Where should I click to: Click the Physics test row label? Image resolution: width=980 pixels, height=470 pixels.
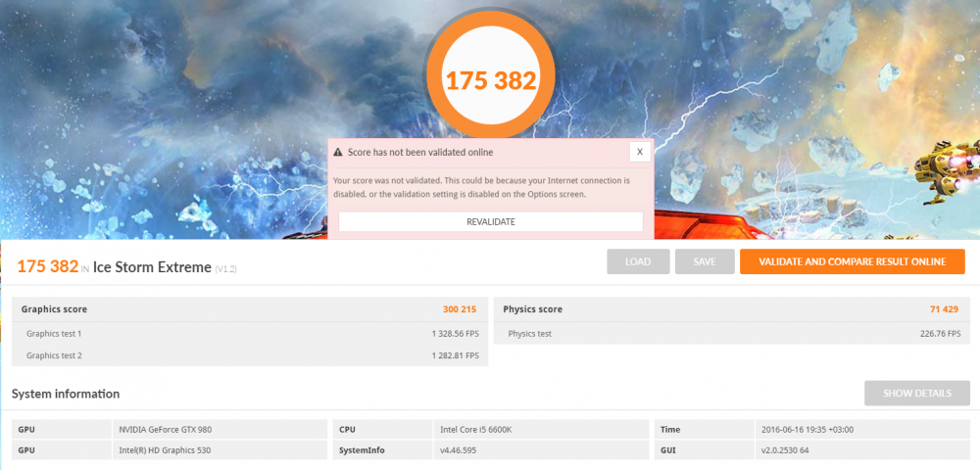(529, 333)
